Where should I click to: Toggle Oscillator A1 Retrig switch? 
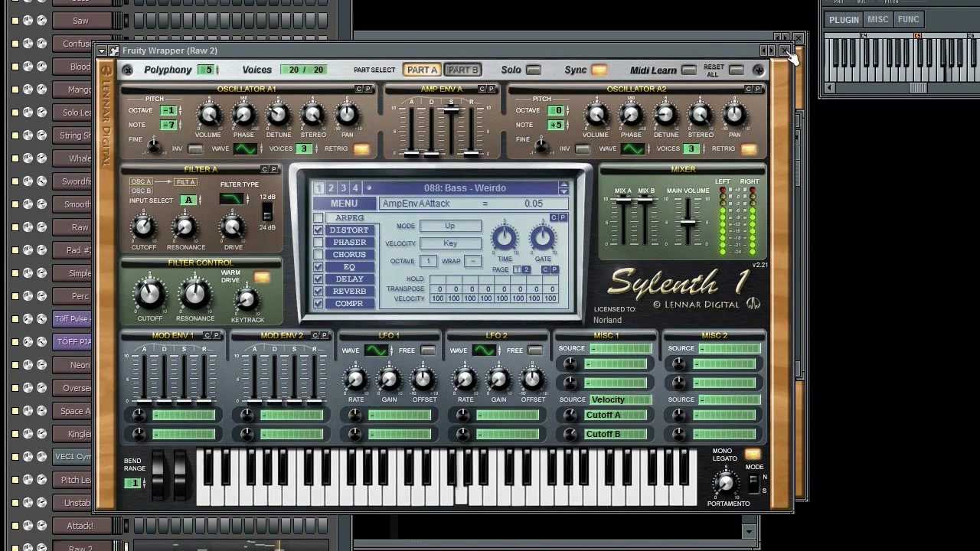pos(361,149)
